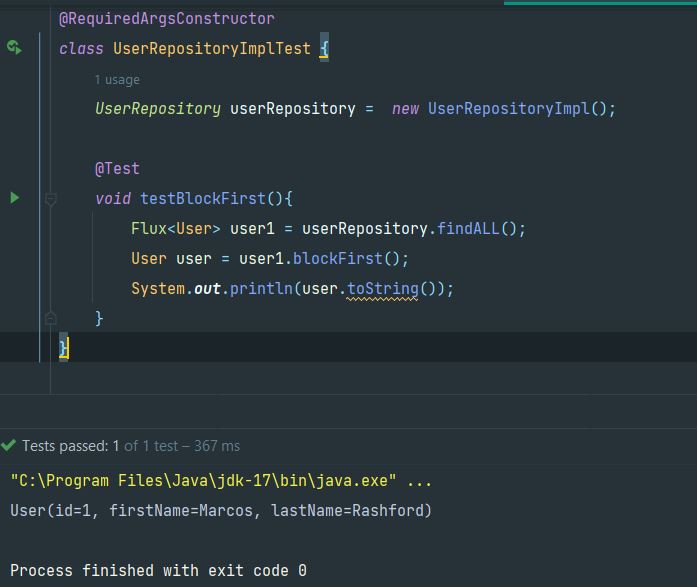
Task: Click the java.exe command line in console
Action: pos(221,481)
